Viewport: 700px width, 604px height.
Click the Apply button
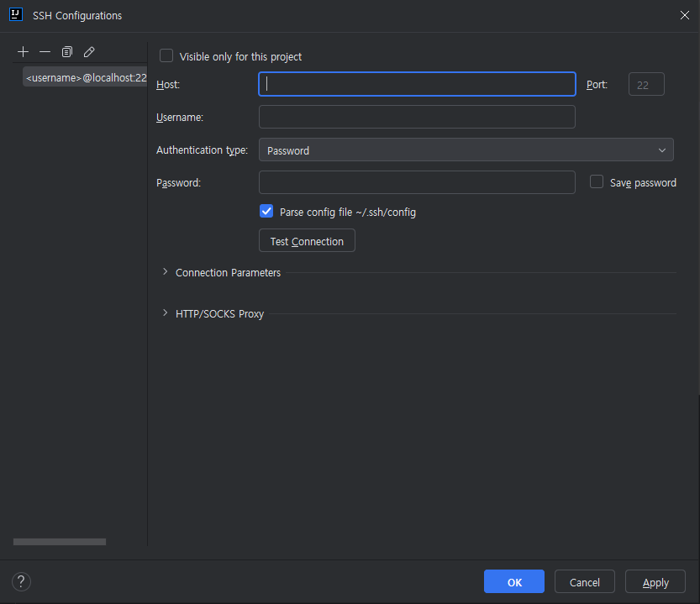click(655, 581)
